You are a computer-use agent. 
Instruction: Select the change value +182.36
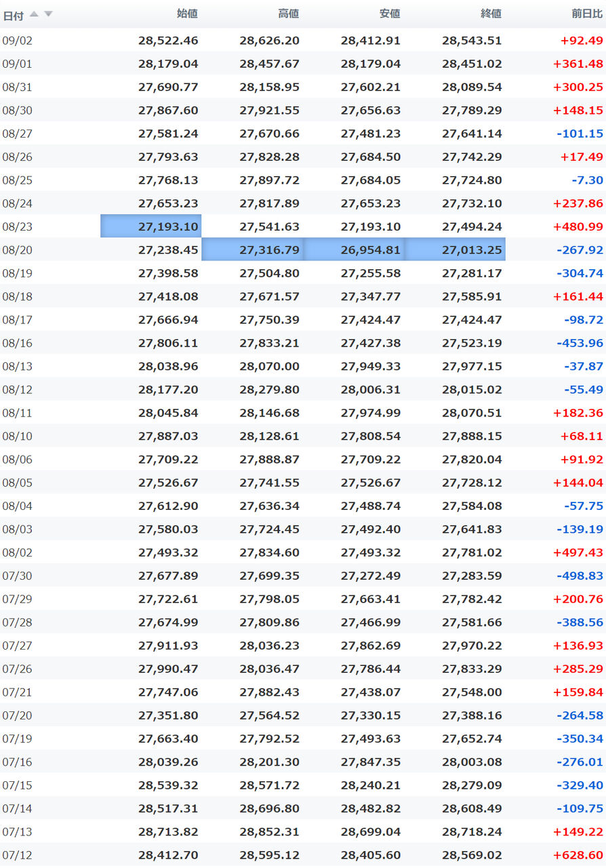coord(578,413)
